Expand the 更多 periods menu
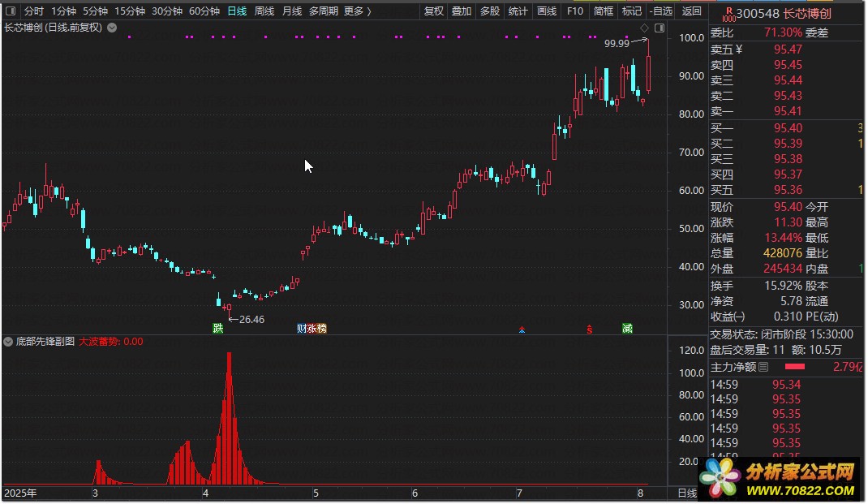868x504 pixels. pyautogui.click(x=357, y=11)
